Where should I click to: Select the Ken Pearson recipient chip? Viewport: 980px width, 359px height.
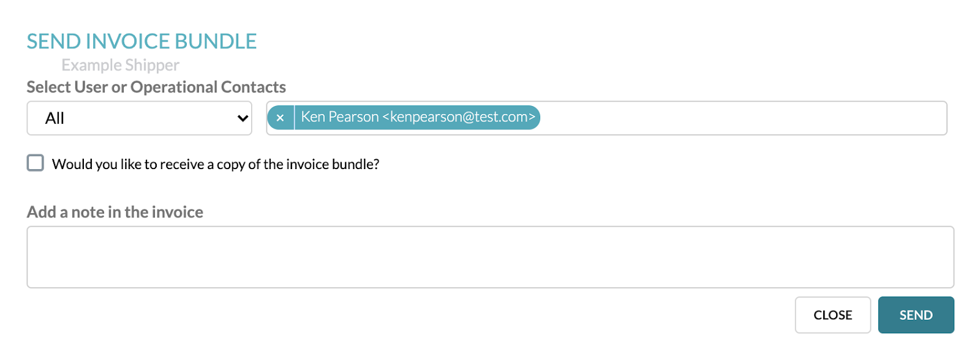(418, 117)
